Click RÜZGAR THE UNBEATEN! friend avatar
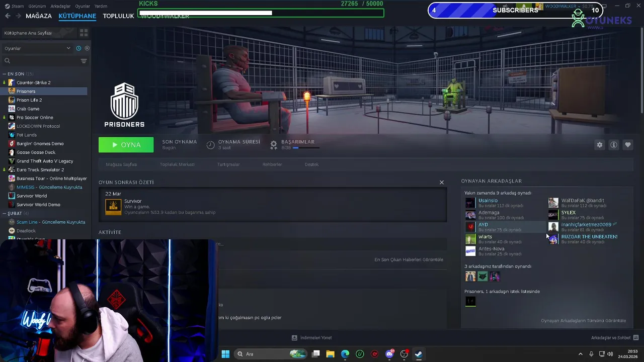 (553, 239)
